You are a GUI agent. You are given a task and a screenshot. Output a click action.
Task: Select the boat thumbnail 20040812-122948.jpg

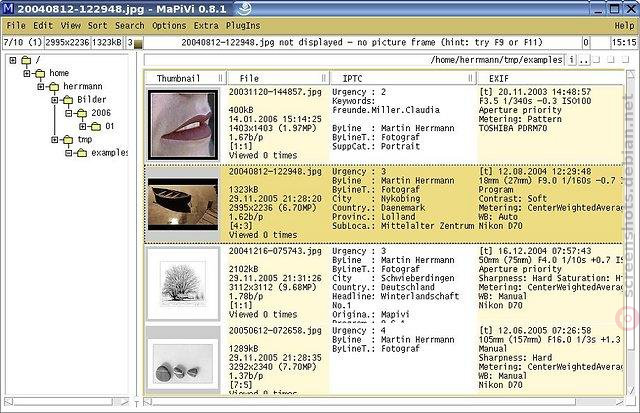(183, 204)
